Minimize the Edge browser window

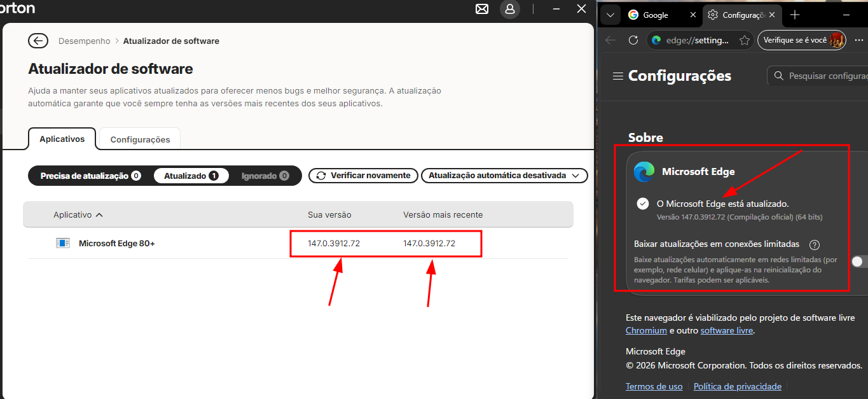pyautogui.click(x=846, y=15)
